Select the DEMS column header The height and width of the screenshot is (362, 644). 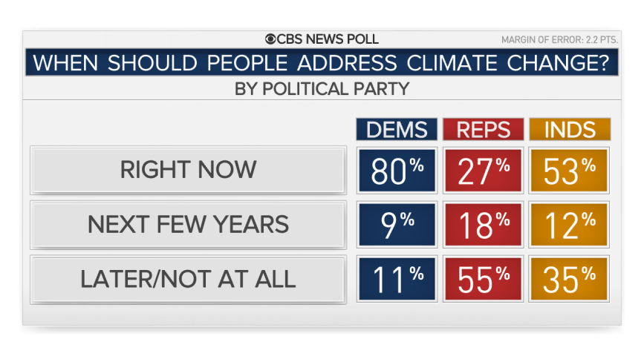397,130
